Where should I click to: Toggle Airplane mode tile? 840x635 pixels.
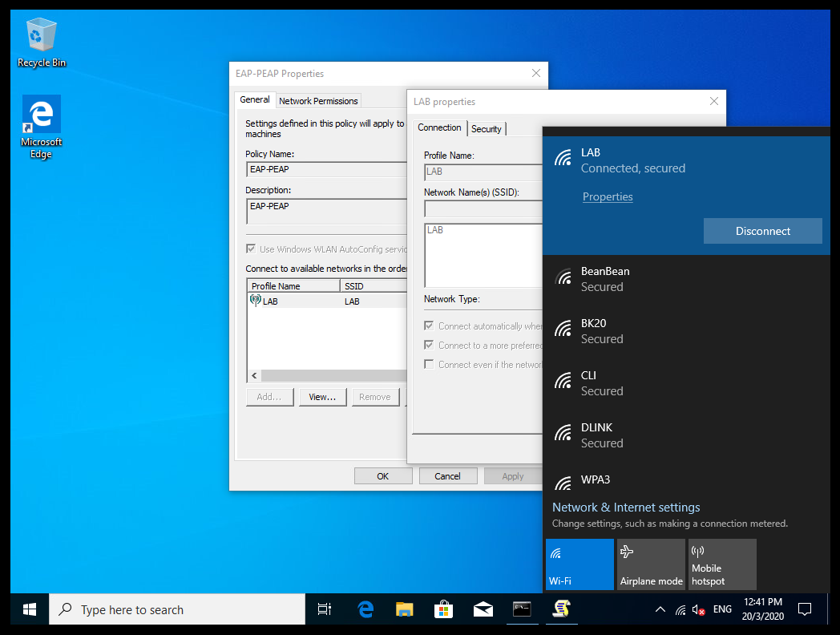[651, 564]
